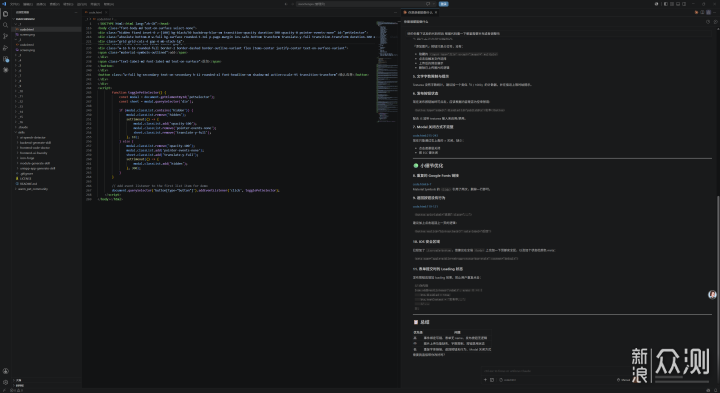Click the errors and warnings status bar indicator
720x393 pixels.
tap(17, 390)
